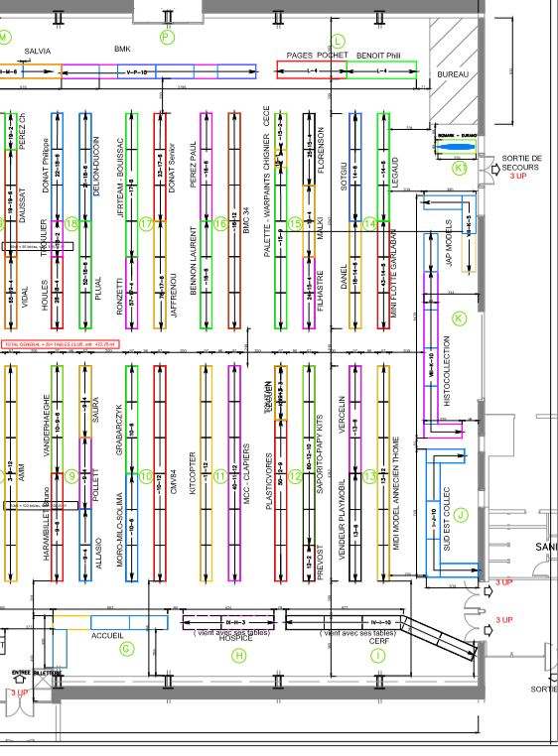Select the circled 16 row marker
558x756 pixels.
220,223
